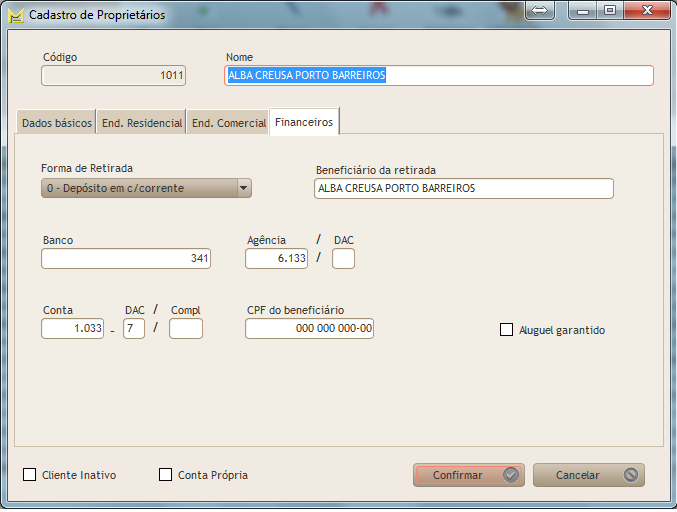The height and width of the screenshot is (512, 677).
Task: Select the End. Comercial tab
Action: (228, 123)
